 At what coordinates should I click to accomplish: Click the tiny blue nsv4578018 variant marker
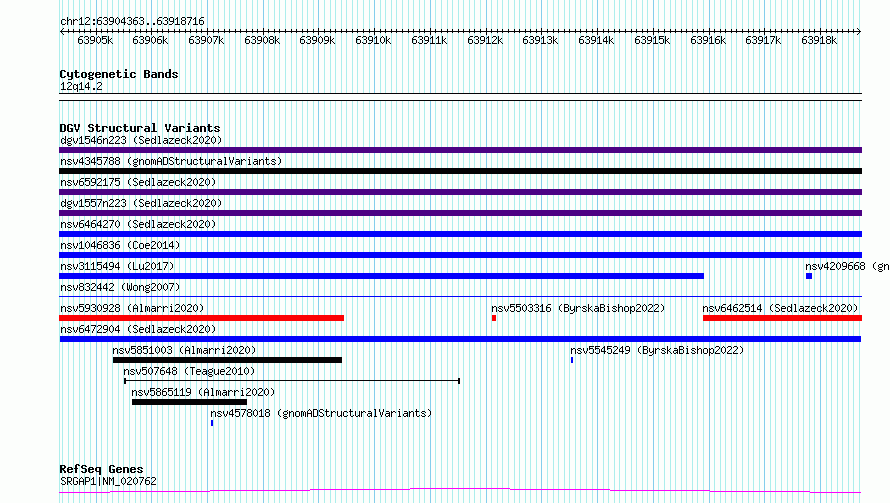coord(212,423)
